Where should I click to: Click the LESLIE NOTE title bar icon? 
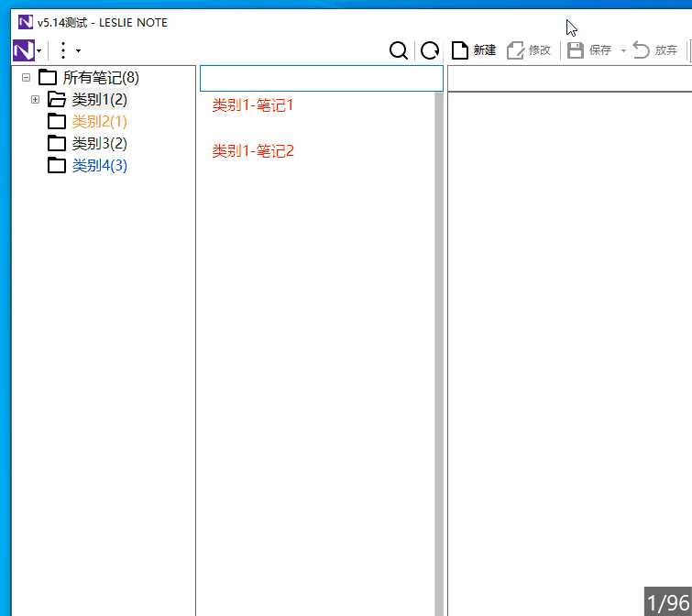click(25, 22)
